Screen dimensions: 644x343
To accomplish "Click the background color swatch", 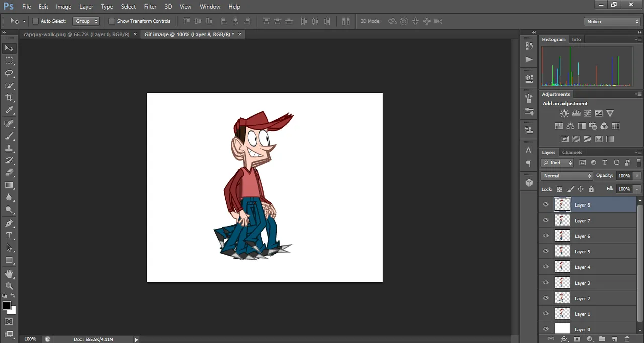I will [12, 310].
